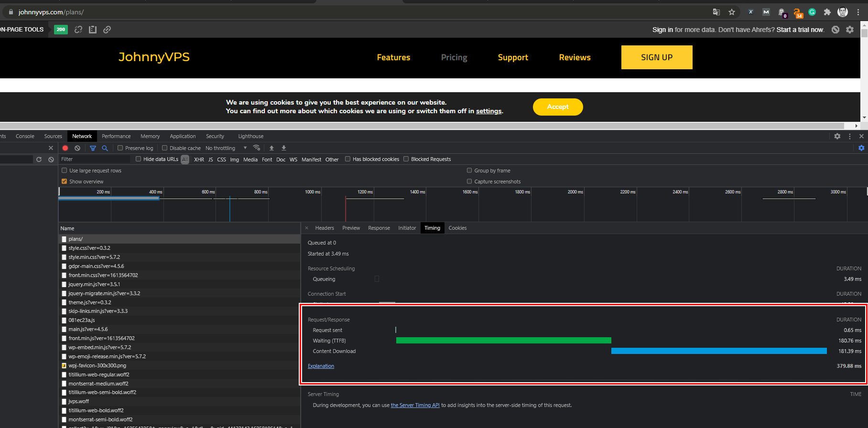868x428 pixels.
Task: Select the wpj-favicon-300x300.png request
Action: click(x=179, y=365)
